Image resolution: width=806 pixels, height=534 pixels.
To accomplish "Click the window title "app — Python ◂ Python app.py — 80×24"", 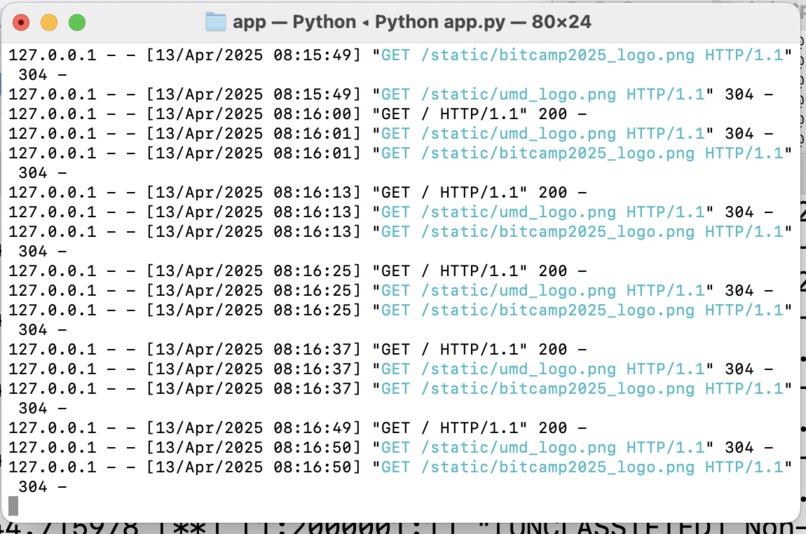I will [x=412, y=22].
